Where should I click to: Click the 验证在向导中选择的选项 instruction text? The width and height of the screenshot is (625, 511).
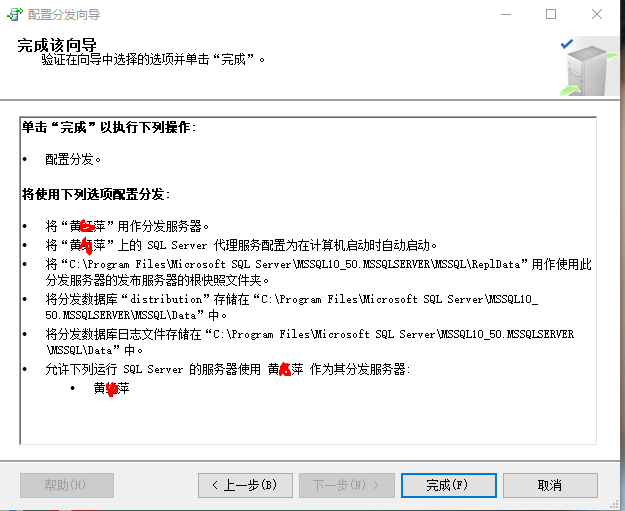click(x=153, y=60)
